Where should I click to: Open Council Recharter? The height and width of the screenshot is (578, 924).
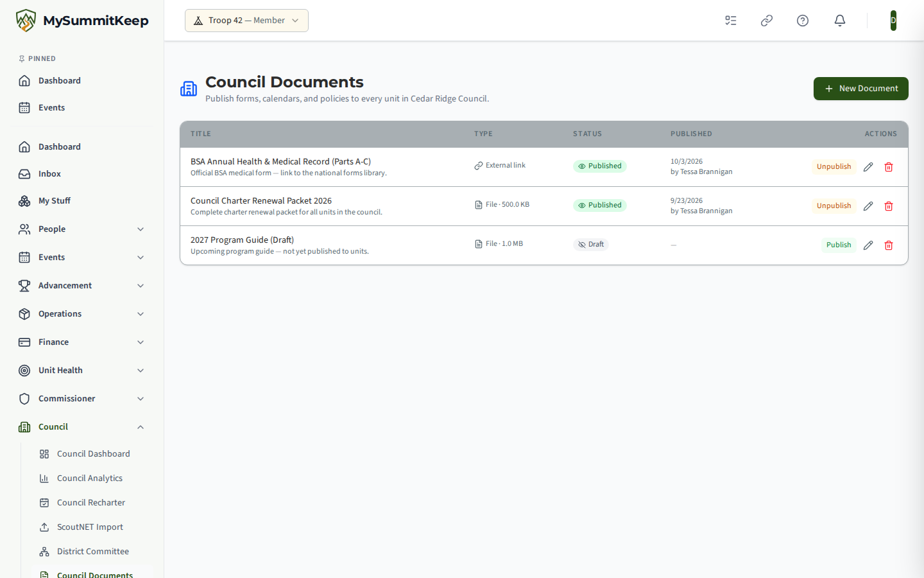(x=92, y=503)
